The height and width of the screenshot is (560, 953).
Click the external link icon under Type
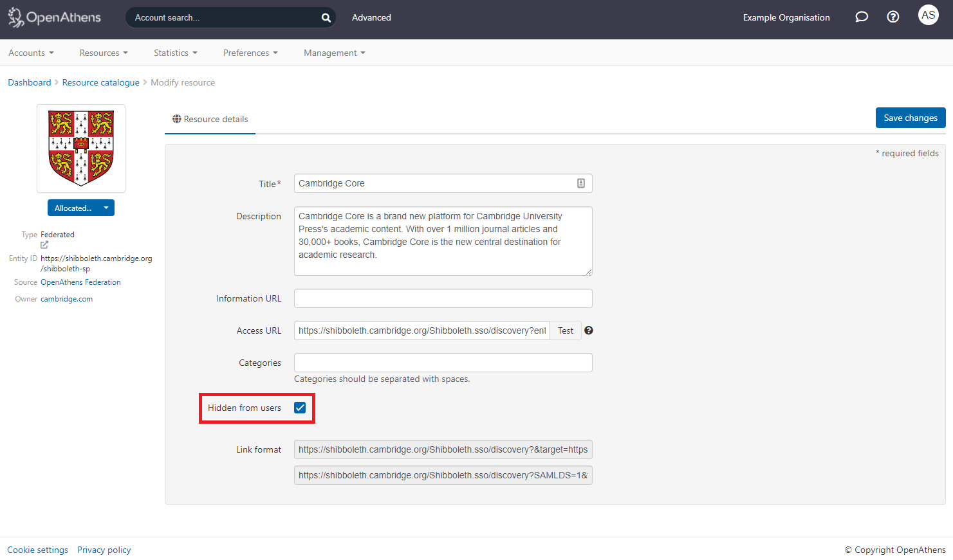(44, 245)
